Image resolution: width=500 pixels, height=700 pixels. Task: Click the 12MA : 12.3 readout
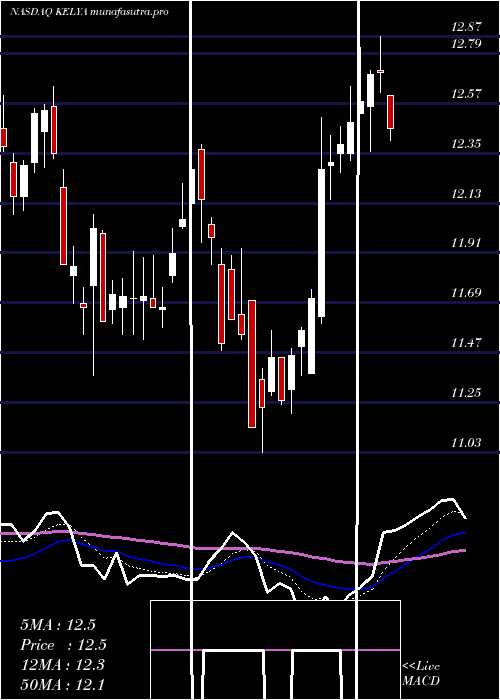coord(63,665)
